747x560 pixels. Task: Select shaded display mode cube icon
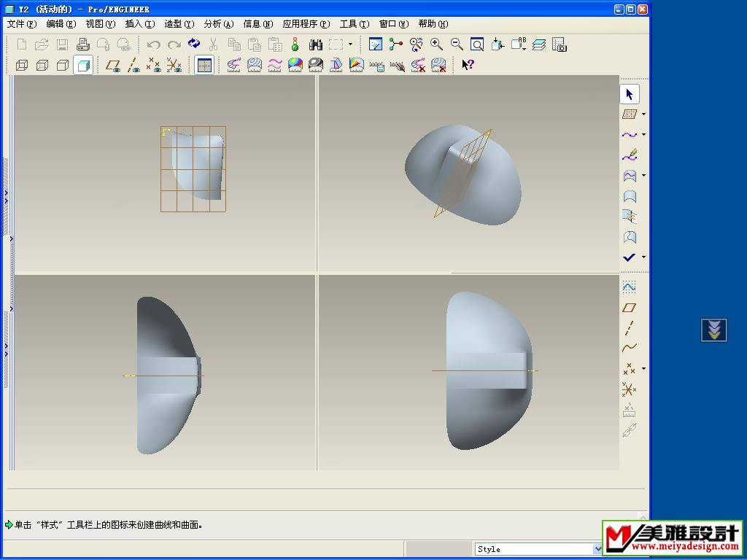[83, 65]
